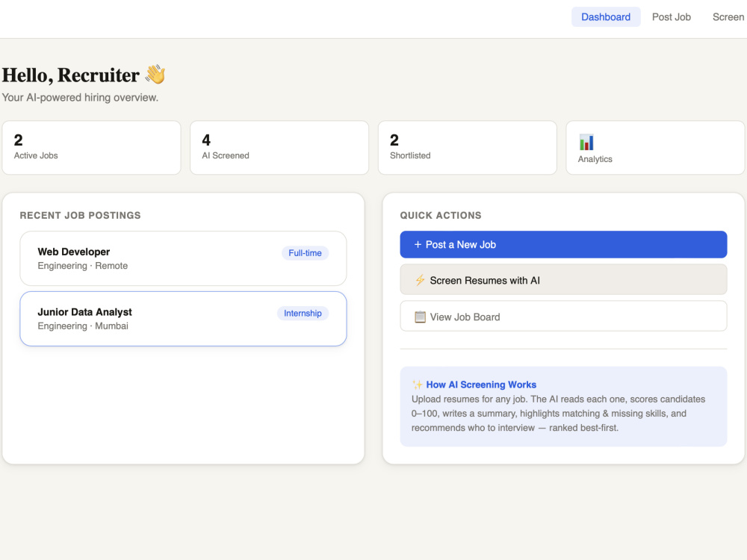Viewport: 747px width, 560px height.
Task: Select Engineering · Mumbai text
Action: click(83, 326)
